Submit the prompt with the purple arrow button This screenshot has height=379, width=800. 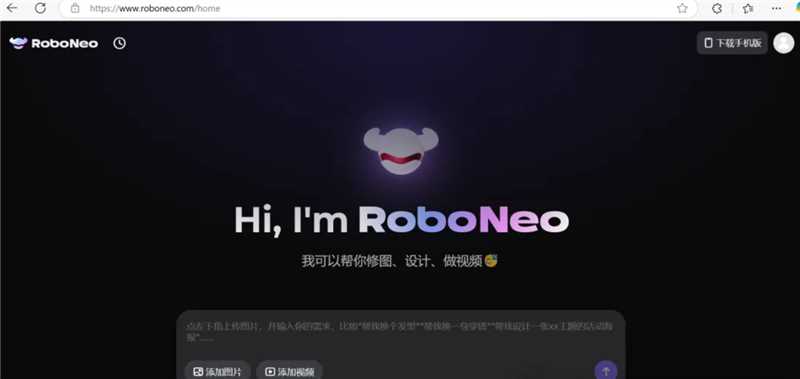click(606, 370)
